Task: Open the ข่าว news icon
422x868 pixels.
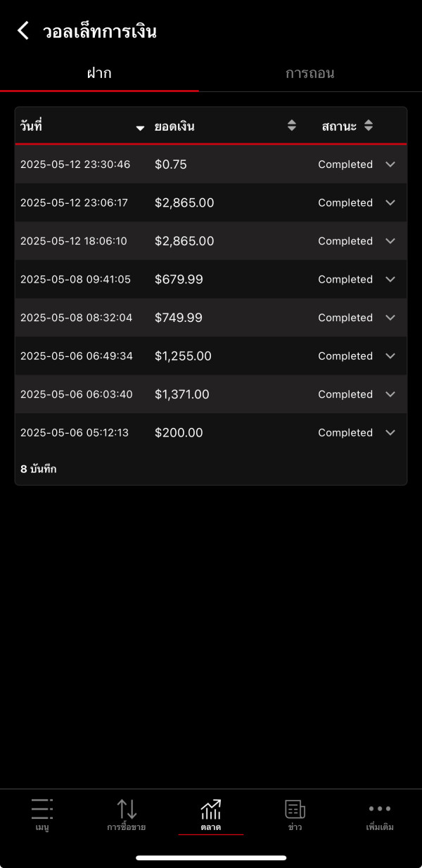Action: pos(295,809)
